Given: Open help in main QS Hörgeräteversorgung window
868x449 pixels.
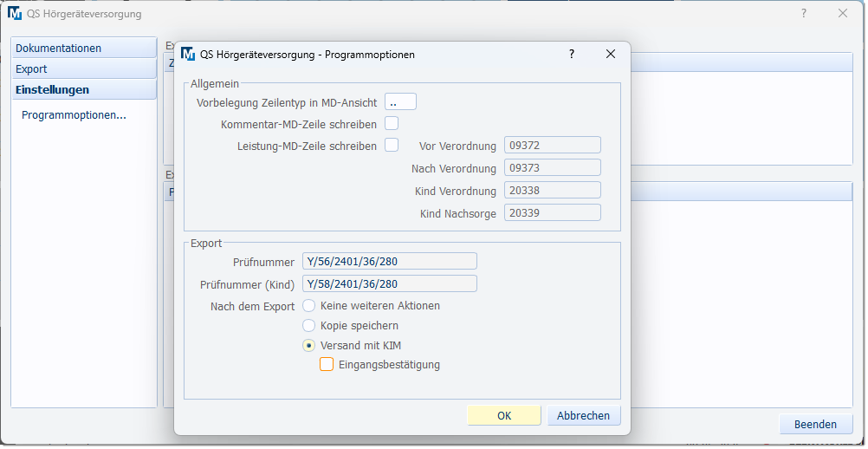Looking at the screenshot, I should click(x=804, y=13).
